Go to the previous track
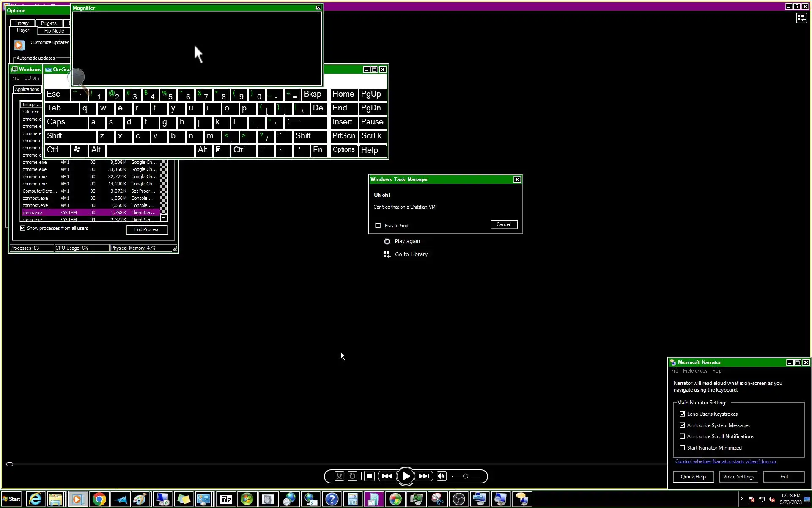This screenshot has height=508, width=812. coord(387,476)
